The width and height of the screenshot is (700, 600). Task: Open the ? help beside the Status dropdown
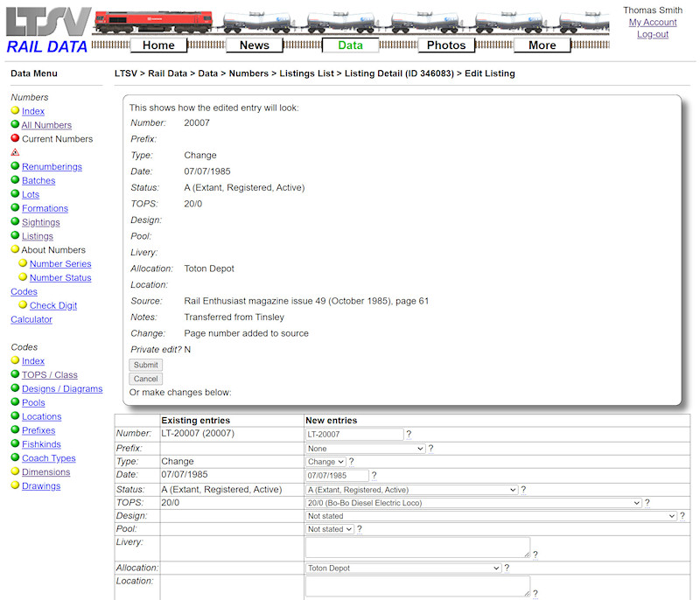click(523, 489)
